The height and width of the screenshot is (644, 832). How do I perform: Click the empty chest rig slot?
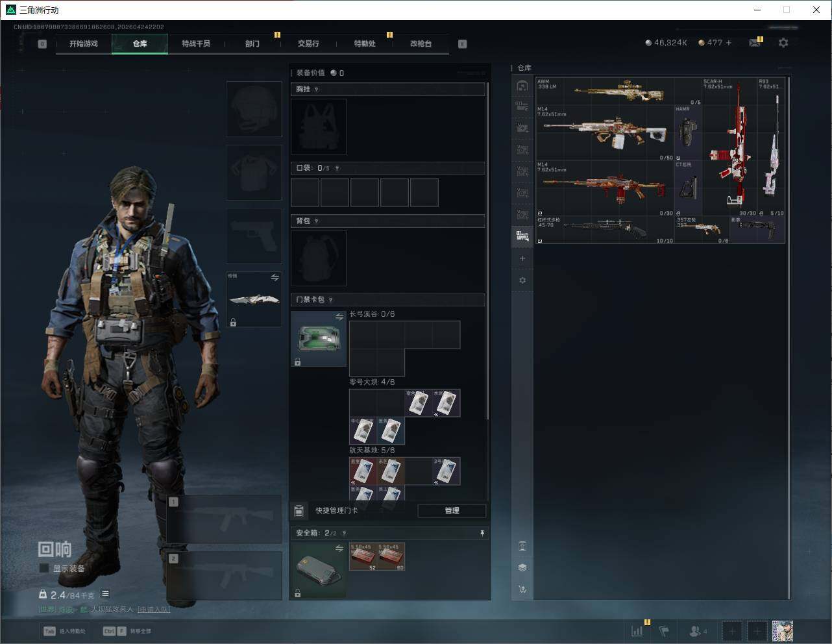point(319,126)
